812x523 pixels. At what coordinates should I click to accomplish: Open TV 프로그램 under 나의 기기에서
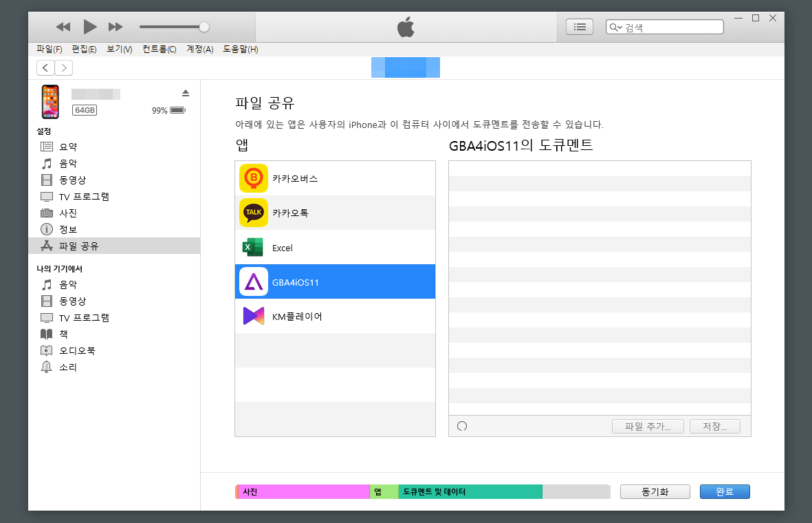point(114,318)
